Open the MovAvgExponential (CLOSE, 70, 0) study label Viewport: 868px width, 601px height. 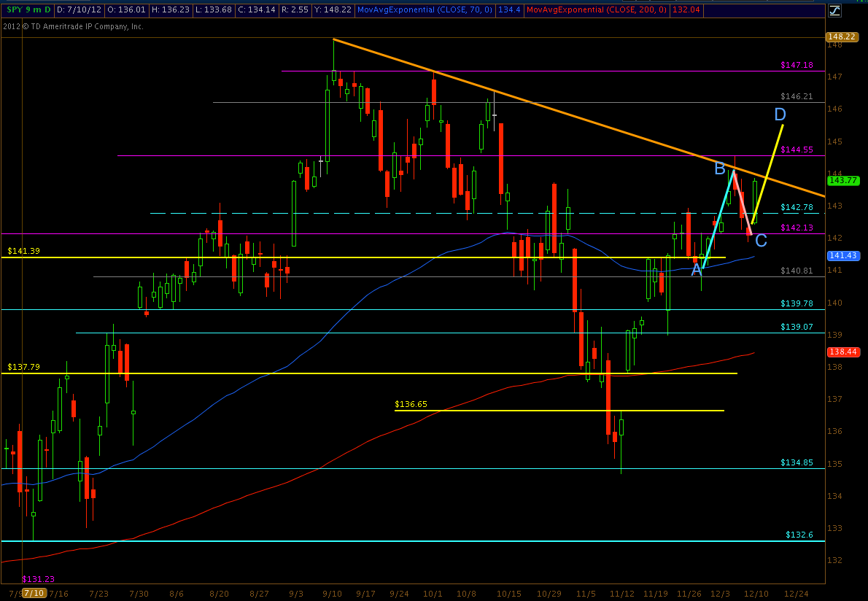[435, 10]
